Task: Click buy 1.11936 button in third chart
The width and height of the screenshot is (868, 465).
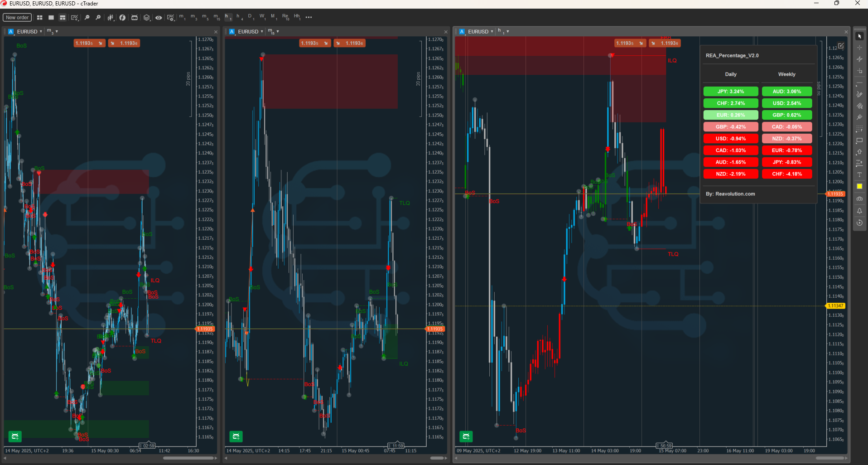Action: click(x=665, y=43)
